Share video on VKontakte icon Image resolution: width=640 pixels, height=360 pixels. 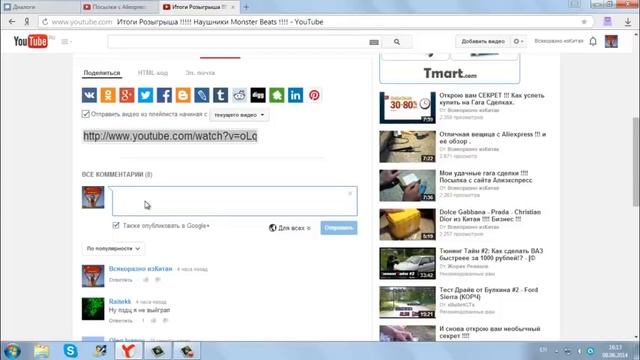[89, 96]
